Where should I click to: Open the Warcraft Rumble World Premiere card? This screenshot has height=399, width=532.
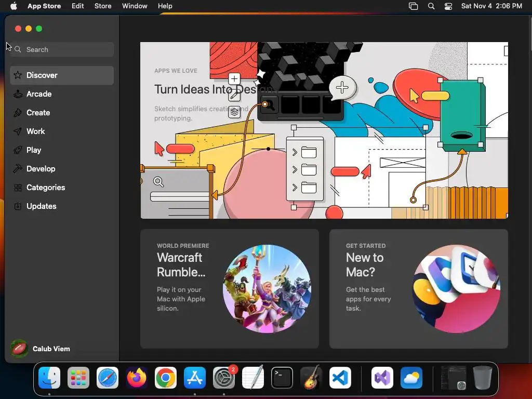pyautogui.click(x=229, y=289)
